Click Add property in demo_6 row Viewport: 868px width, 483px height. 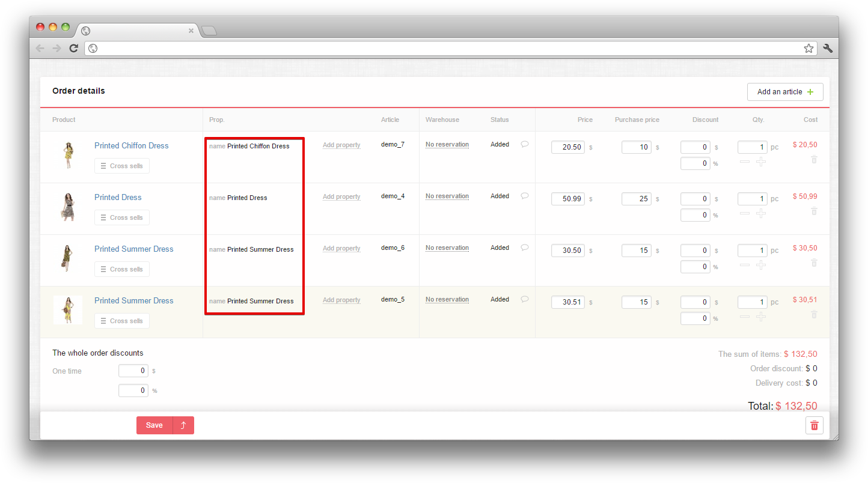(x=341, y=248)
